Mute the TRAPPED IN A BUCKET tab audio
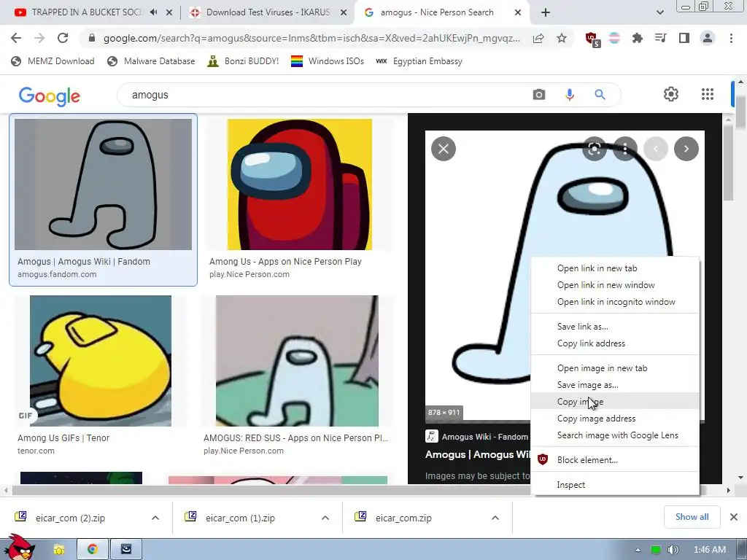Image resolution: width=747 pixels, height=560 pixels. point(153,12)
